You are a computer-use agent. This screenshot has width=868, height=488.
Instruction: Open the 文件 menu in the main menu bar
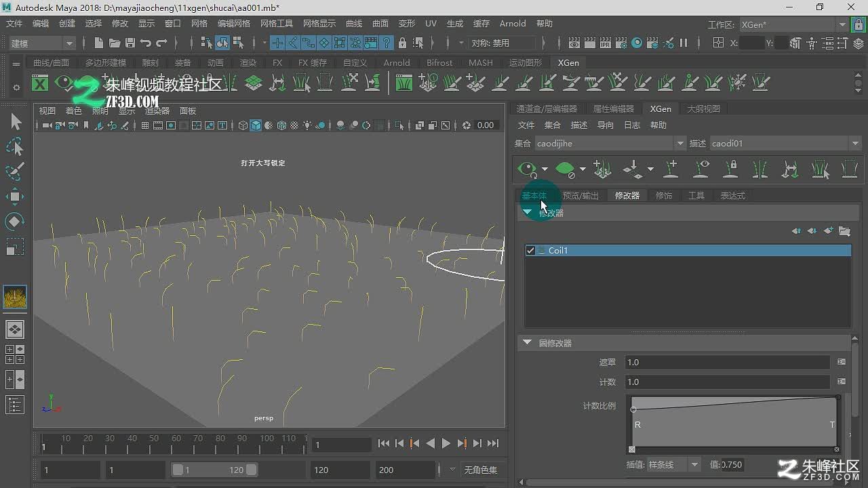(x=14, y=23)
